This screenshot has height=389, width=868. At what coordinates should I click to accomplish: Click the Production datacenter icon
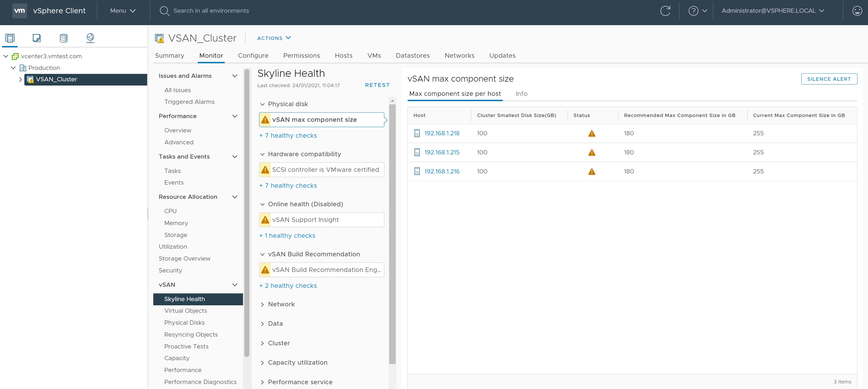(x=23, y=68)
